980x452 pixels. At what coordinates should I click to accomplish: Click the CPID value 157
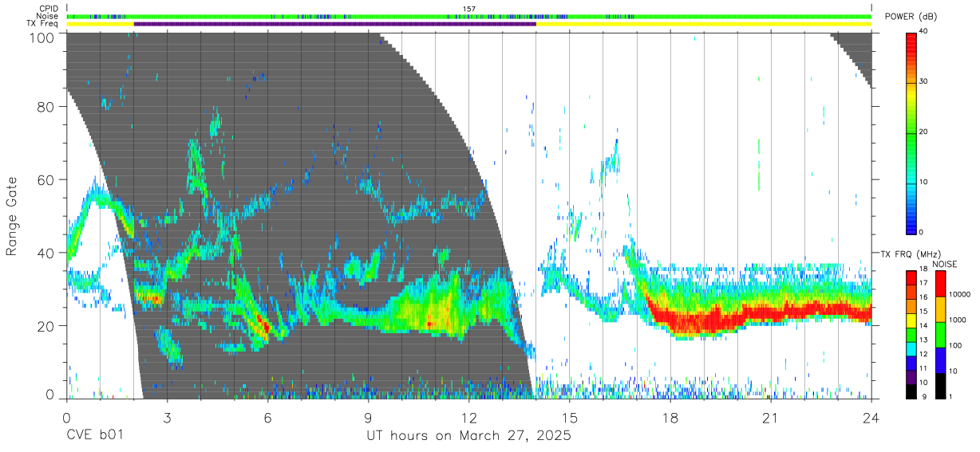469,9
